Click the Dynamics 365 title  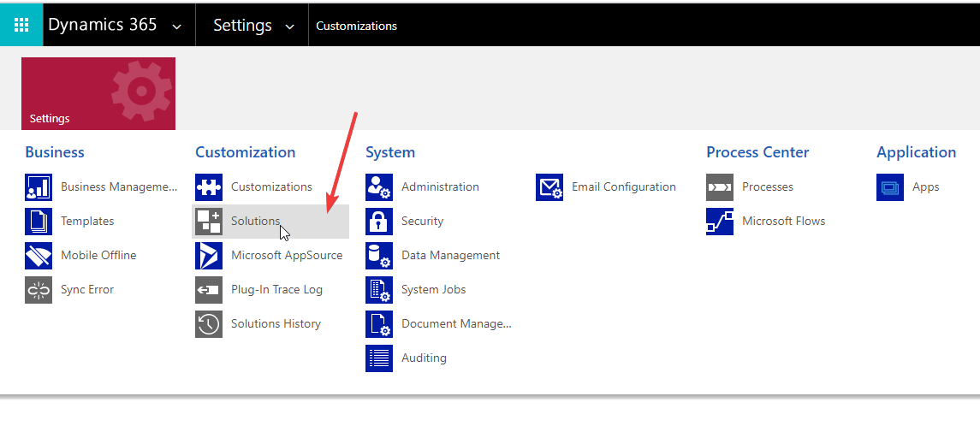pos(103,25)
